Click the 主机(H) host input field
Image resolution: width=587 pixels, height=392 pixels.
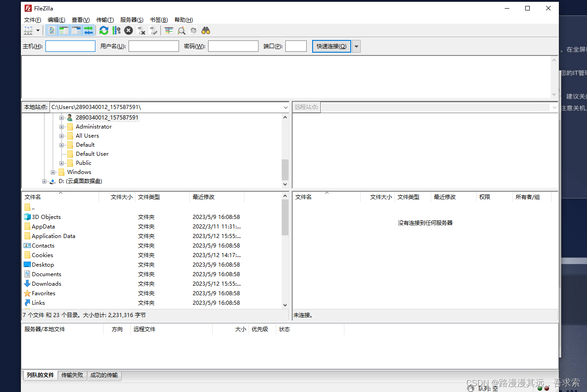[70, 46]
